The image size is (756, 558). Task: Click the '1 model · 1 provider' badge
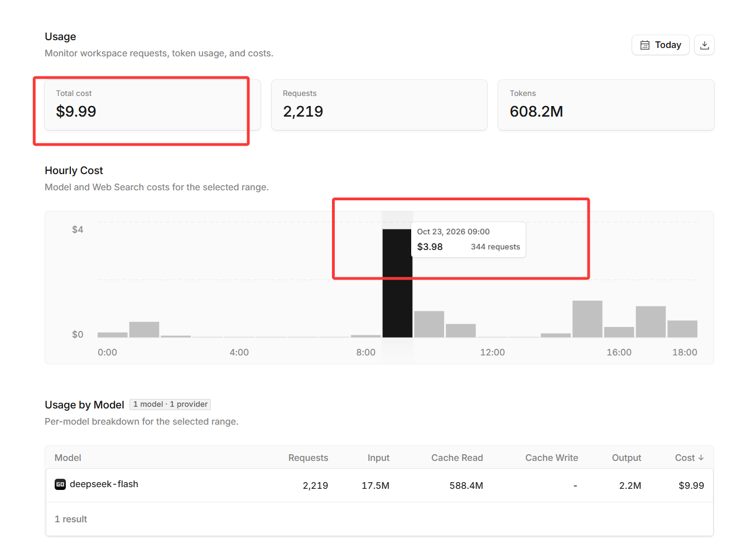[170, 405]
